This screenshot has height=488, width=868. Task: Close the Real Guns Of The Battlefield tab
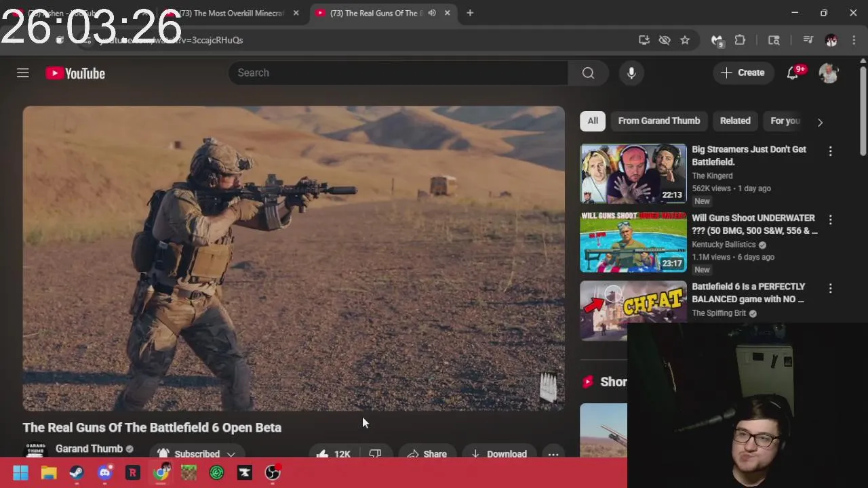click(x=448, y=13)
